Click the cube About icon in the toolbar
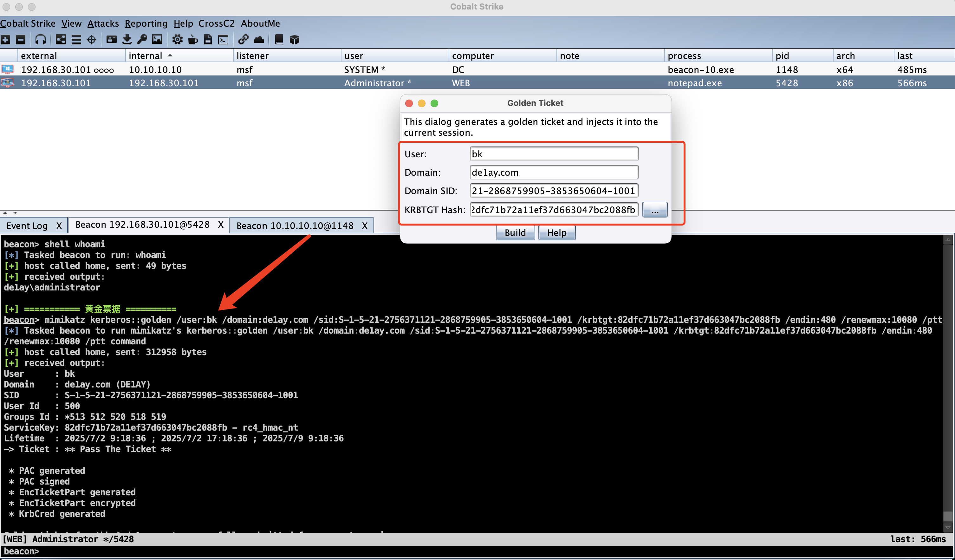The image size is (955, 560). click(x=295, y=39)
